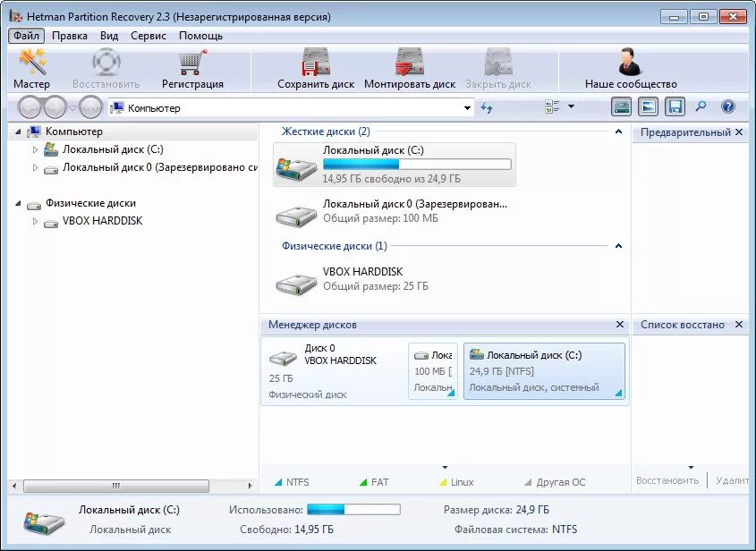Click the Другая ОС legend marker
The height and width of the screenshot is (551, 756).
(528, 482)
